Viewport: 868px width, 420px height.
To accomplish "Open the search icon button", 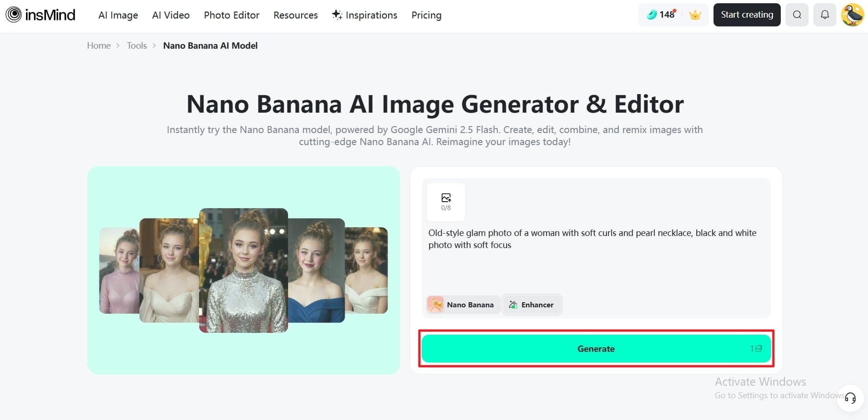I will [797, 15].
